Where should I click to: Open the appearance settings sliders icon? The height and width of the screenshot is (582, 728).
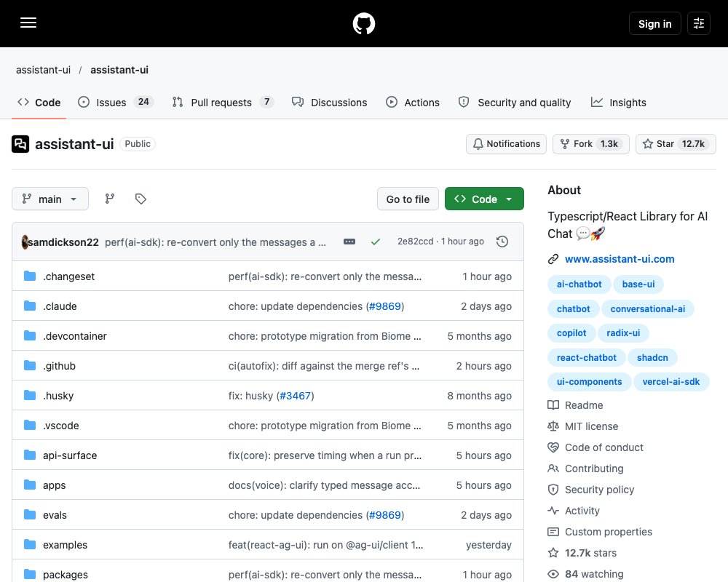click(x=698, y=23)
